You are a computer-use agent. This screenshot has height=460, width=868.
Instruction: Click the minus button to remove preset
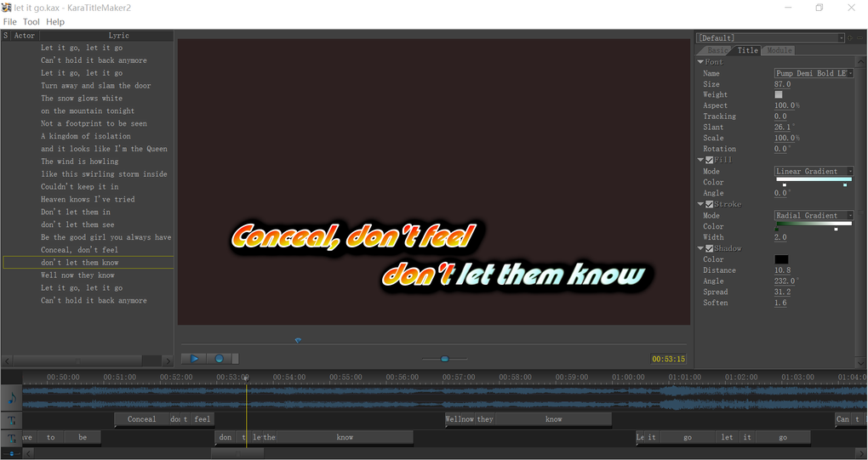(x=858, y=38)
